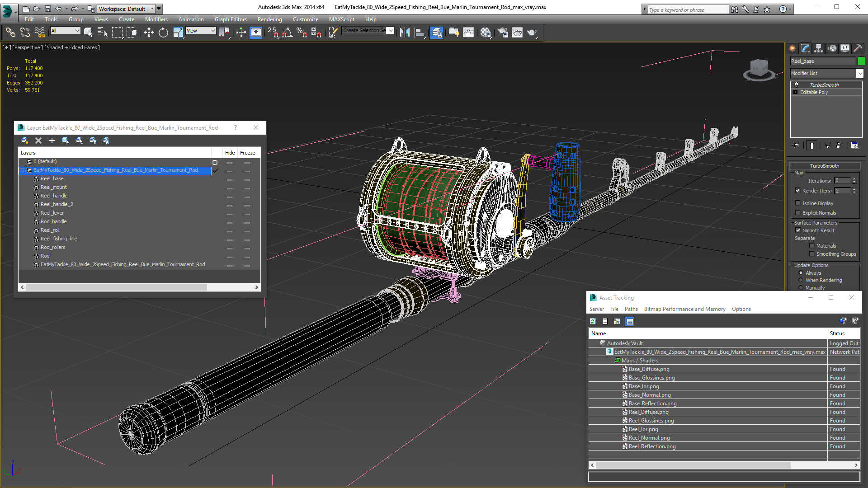The height and width of the screenshot is (488, 868).
Task: Click the render teapot icon
Action: point(532,32)
